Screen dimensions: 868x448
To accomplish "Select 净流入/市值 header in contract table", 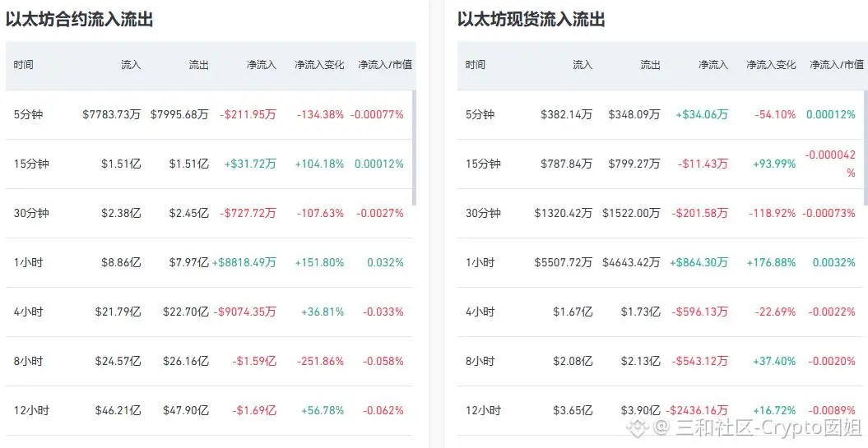I will click(x=385, y=65).
